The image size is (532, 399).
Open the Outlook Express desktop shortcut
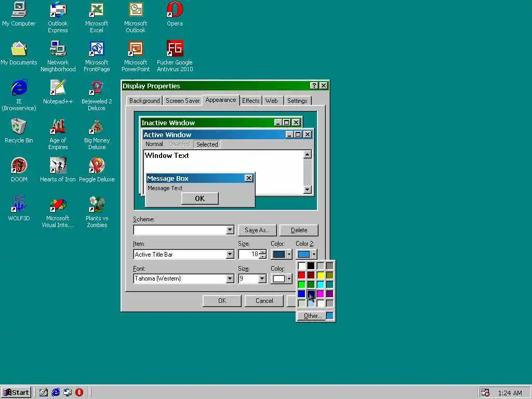coord(58,17)
